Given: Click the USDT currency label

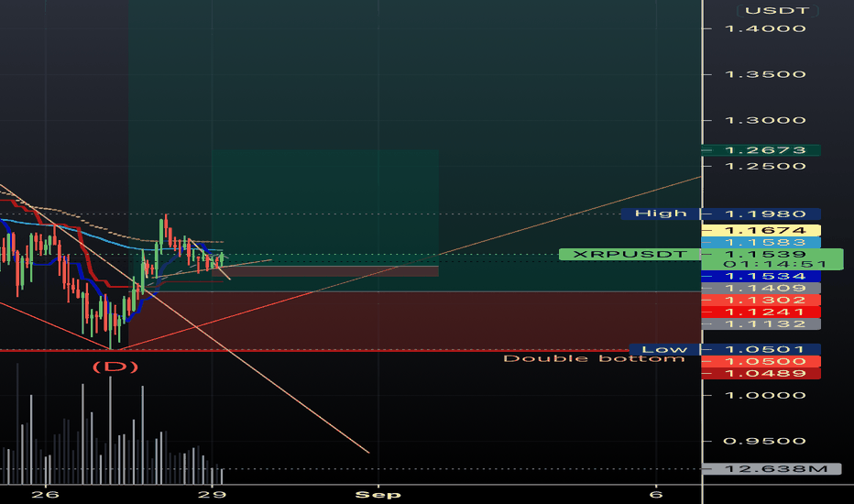Looking at the screenshot, I should 777,11.
